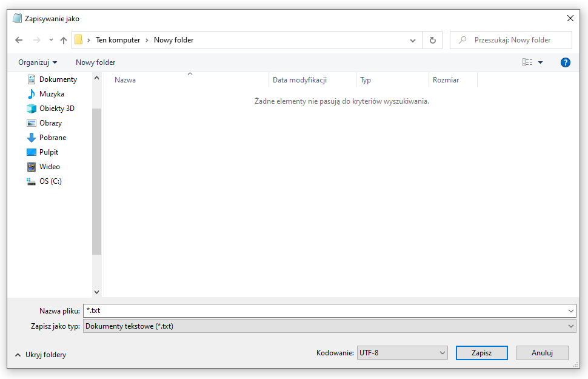Open the Muzyka folder in the sidebar
The height and width of the screenshot is (379, 588).
(x=50, y=93)
